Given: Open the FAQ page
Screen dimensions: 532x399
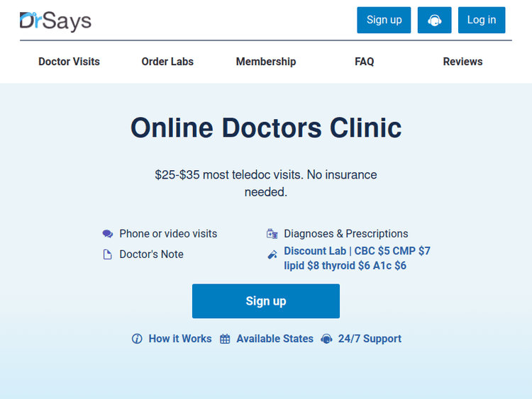Looking at the screenshot, I should tap(365, 62).
